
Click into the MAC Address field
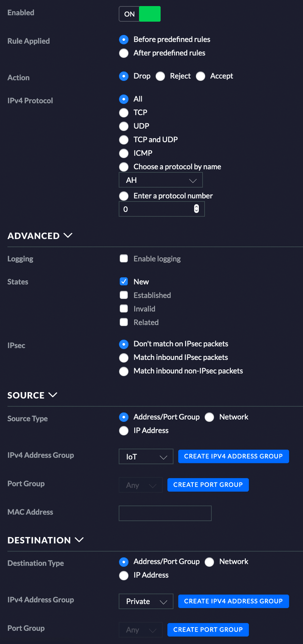click(165, 513)
